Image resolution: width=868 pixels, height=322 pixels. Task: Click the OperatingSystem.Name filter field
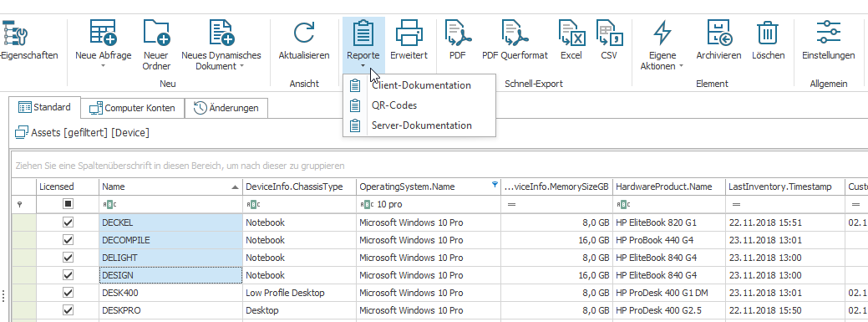pyautogui.click(x=429, y=205)
